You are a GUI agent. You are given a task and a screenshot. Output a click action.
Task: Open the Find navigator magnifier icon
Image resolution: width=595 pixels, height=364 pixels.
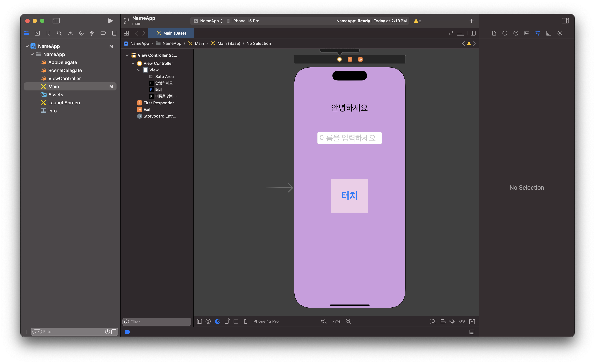59,33
